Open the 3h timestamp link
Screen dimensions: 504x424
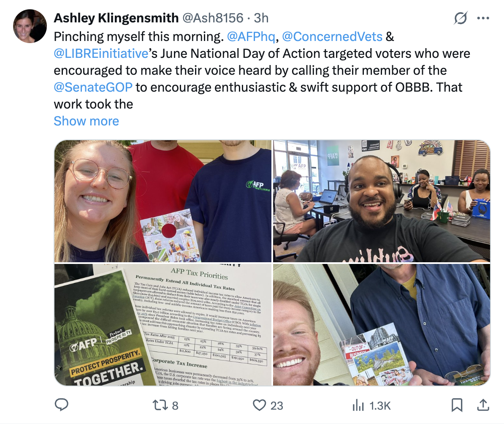pos(261,18)
